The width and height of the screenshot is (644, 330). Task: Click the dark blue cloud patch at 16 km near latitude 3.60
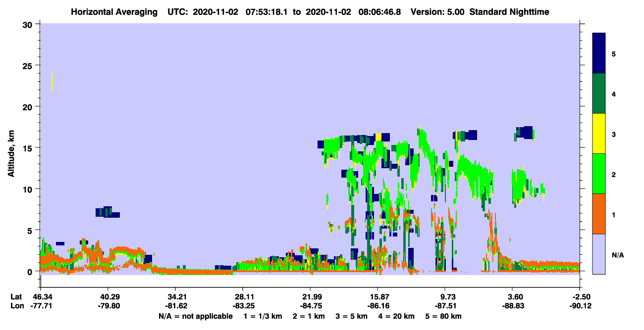coord(524,133)
